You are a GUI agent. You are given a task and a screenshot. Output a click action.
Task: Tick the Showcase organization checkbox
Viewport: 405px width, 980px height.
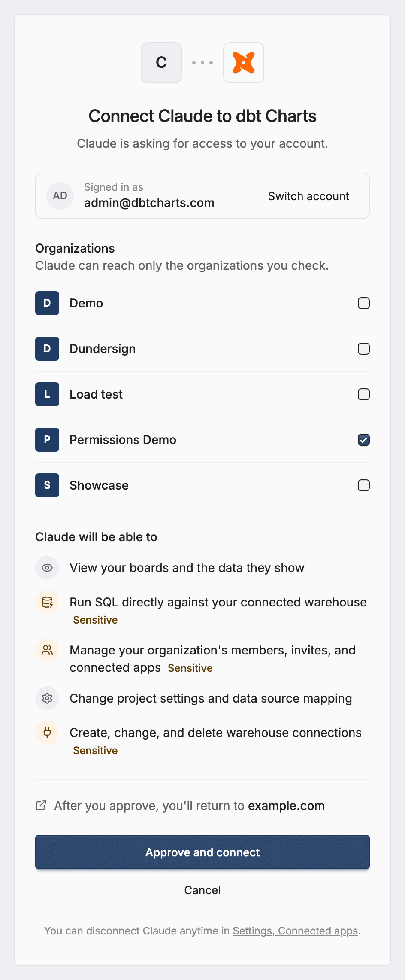click(364, 485)
